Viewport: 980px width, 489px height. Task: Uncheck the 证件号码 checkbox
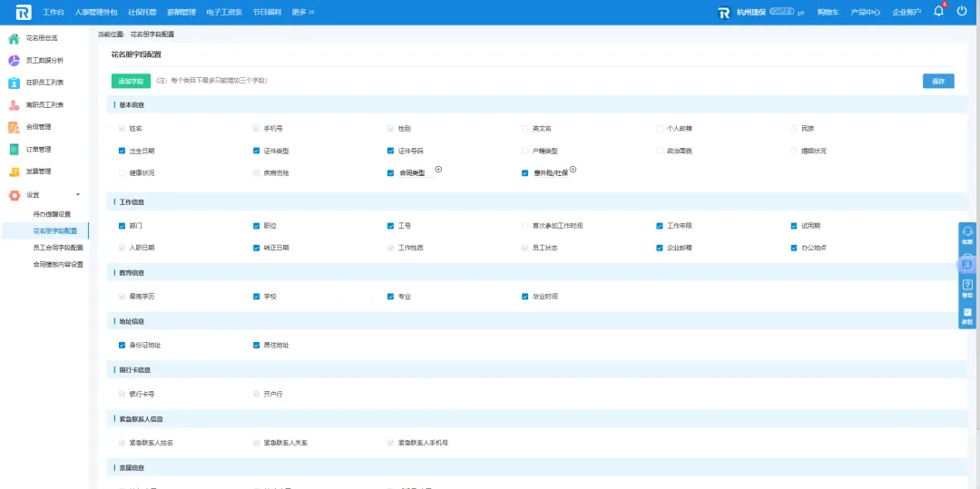pos(390,151)
